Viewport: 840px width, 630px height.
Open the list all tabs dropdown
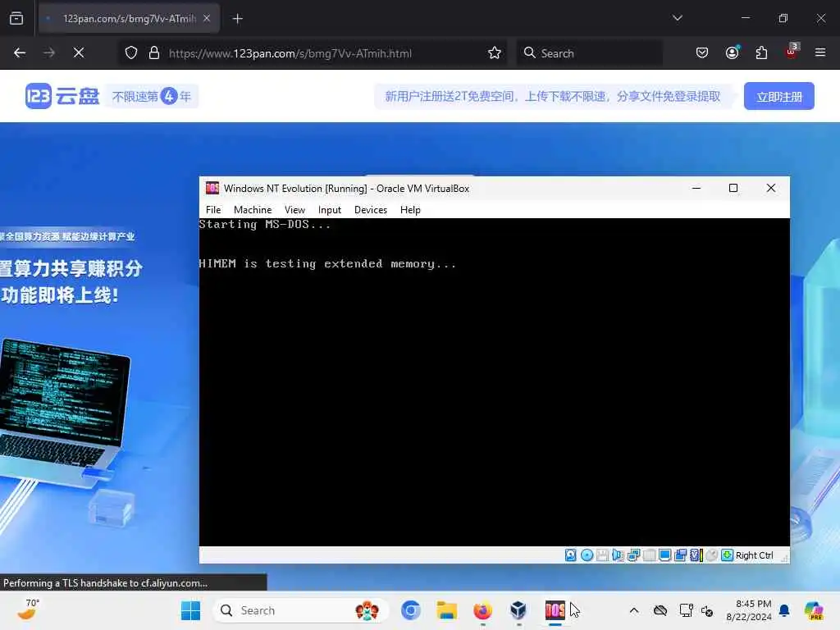coord(677,18)
